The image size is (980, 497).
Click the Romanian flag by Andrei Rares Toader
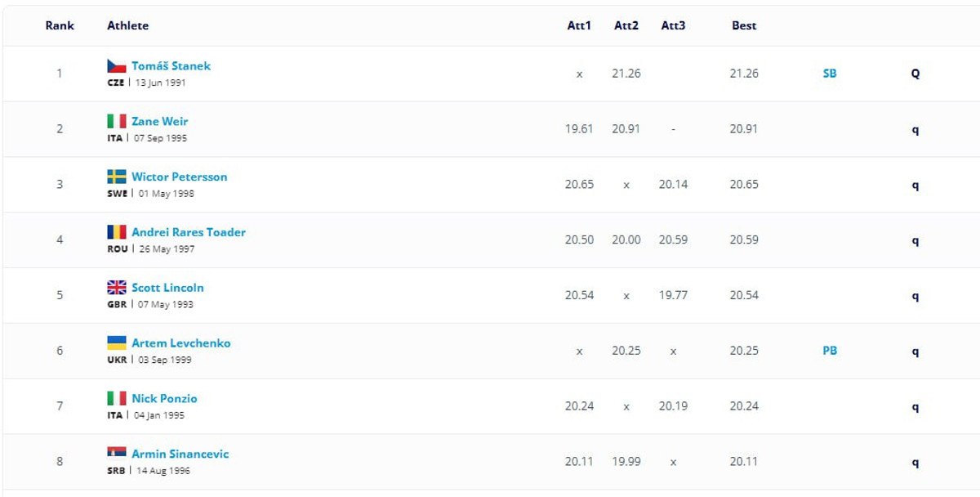[117, 232]
